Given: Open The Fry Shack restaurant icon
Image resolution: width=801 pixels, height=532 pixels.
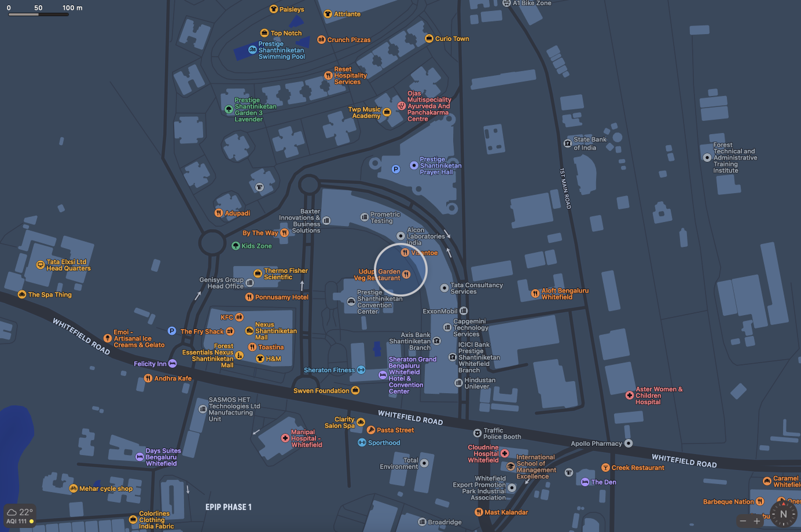Looking at the screenshot, I should pyautogui.click(x=230, y=331).
